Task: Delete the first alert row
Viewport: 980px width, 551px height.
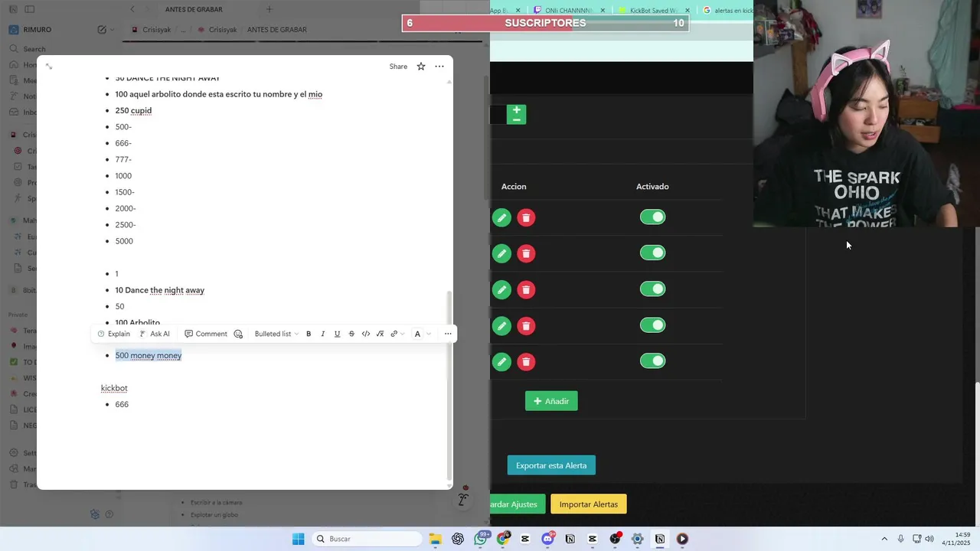Action: coord(526,218)
